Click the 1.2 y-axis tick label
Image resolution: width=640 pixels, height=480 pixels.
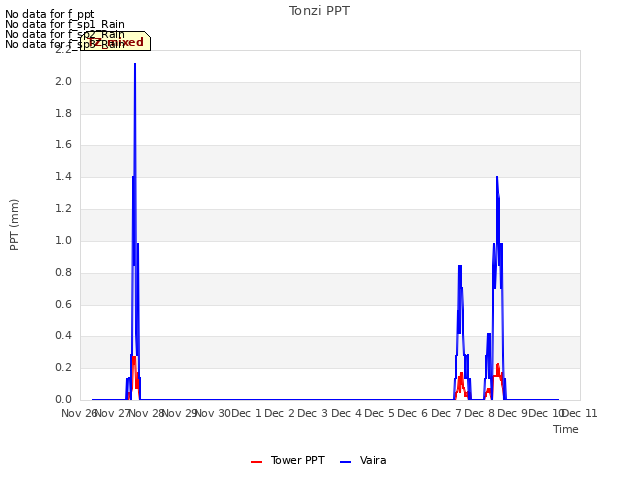(x=64, y=209)
